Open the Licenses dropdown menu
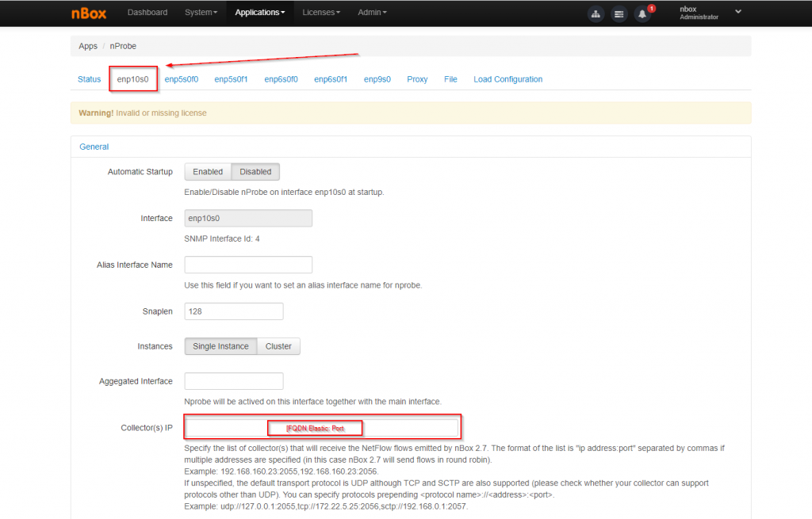Viewport: 812px width, 519px height. pos(321,13)
